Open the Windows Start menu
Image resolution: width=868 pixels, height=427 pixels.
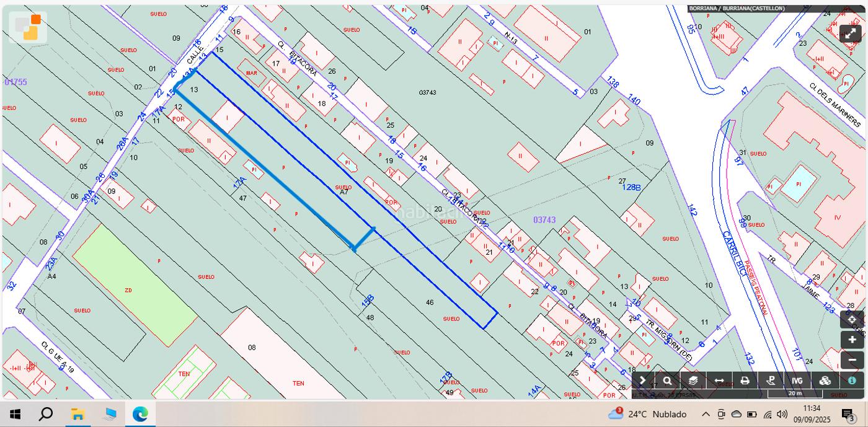[15, 414]
